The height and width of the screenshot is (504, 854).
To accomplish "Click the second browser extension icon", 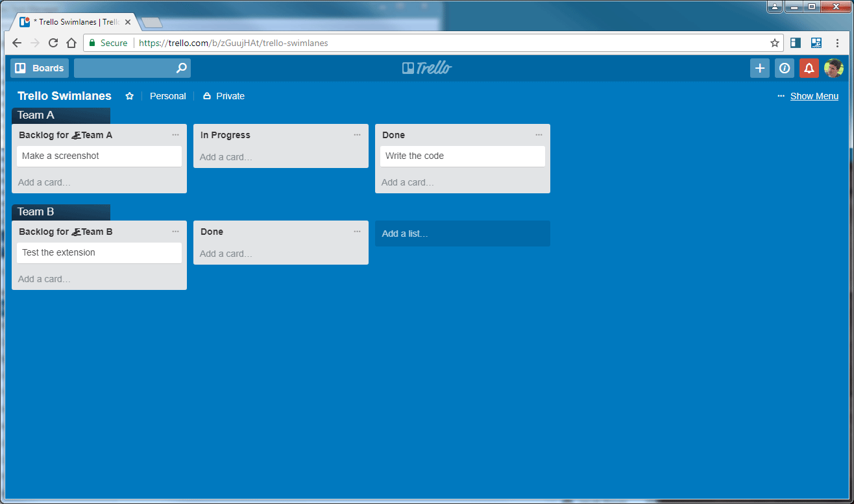I will tap(816, 43).
